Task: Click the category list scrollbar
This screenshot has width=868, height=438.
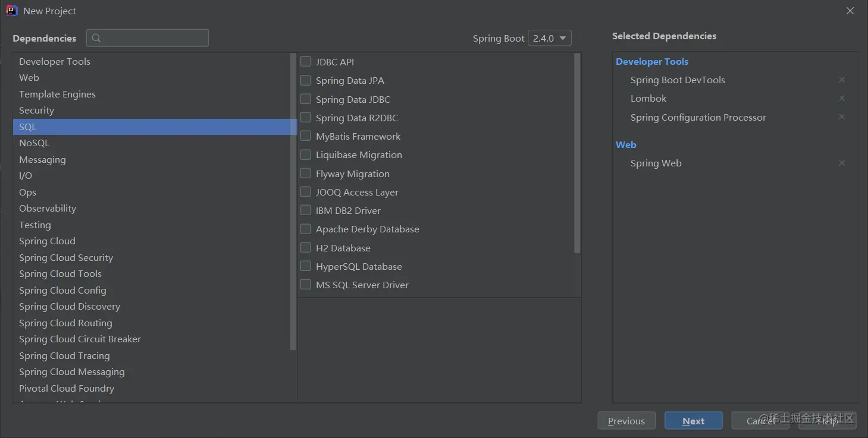Action: point(293,202)
